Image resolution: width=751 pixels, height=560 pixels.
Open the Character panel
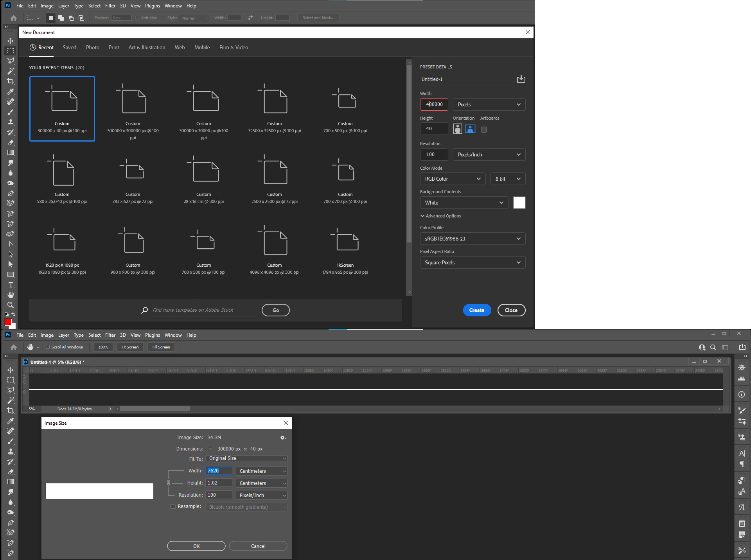pyautogui.click(x=742, y=453)
